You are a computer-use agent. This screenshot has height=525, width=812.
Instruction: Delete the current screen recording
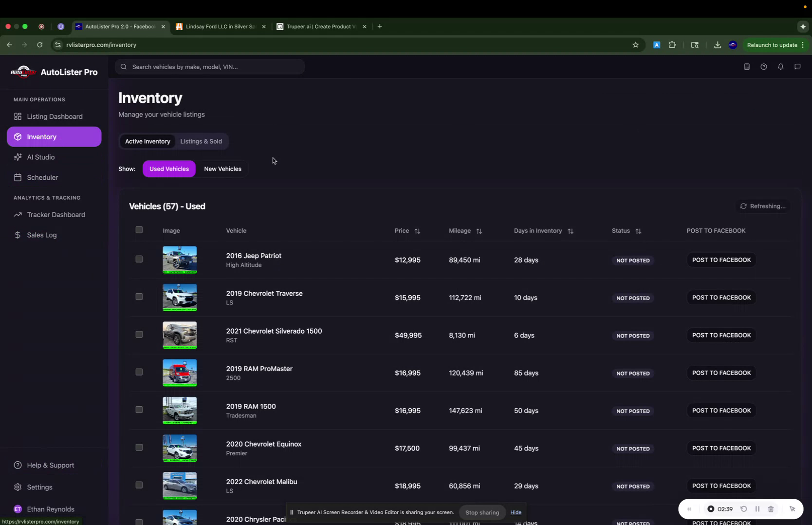point(771,508)
